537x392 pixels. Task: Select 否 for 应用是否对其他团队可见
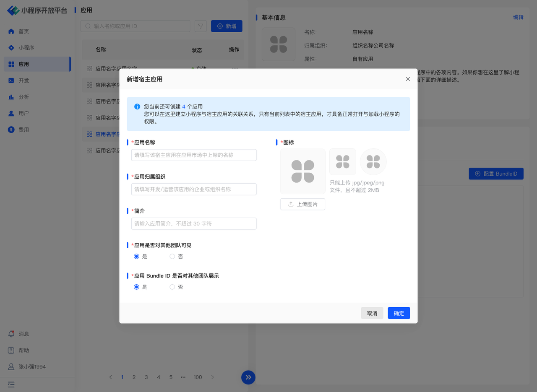(x=172, y=256)
